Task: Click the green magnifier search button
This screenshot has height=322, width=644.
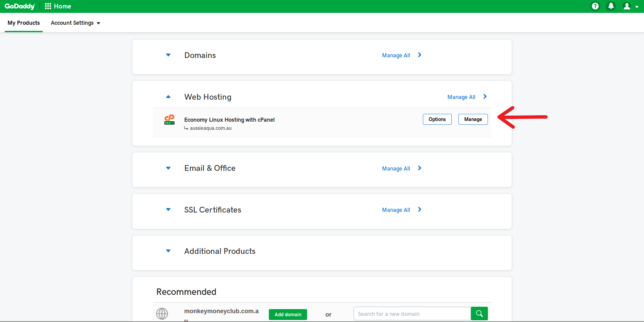Action: tap(479, 314)
